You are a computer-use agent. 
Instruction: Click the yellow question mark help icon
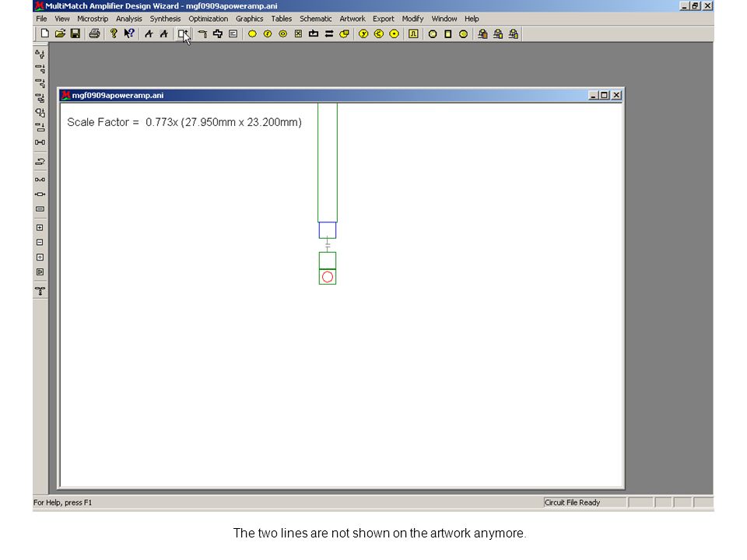click(x=114, y=33)
